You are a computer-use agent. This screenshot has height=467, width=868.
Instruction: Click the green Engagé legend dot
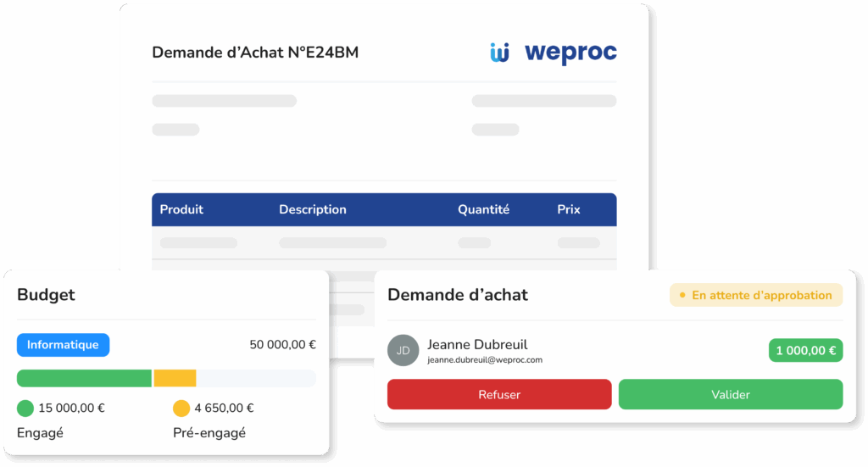(25, 409)
